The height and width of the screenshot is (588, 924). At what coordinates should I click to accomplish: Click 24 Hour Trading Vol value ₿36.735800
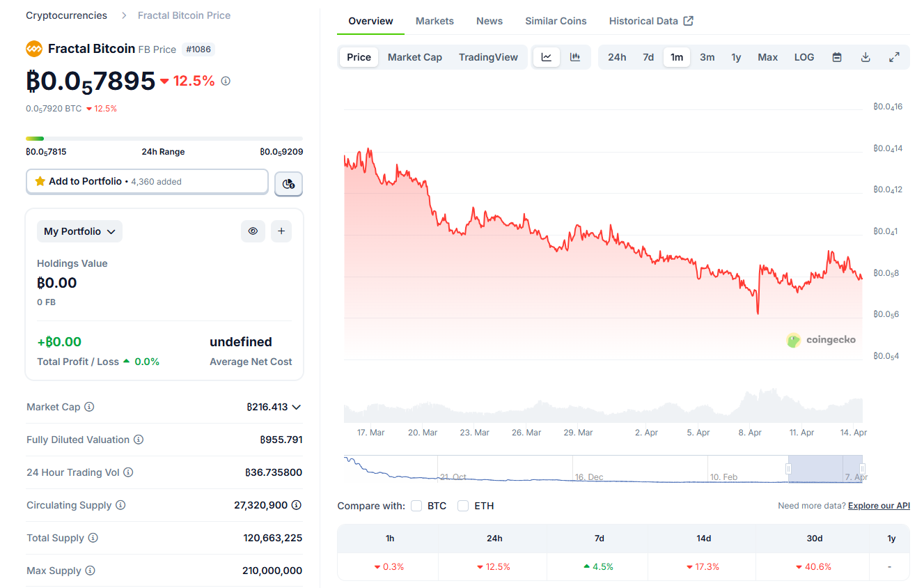[274, 472]
